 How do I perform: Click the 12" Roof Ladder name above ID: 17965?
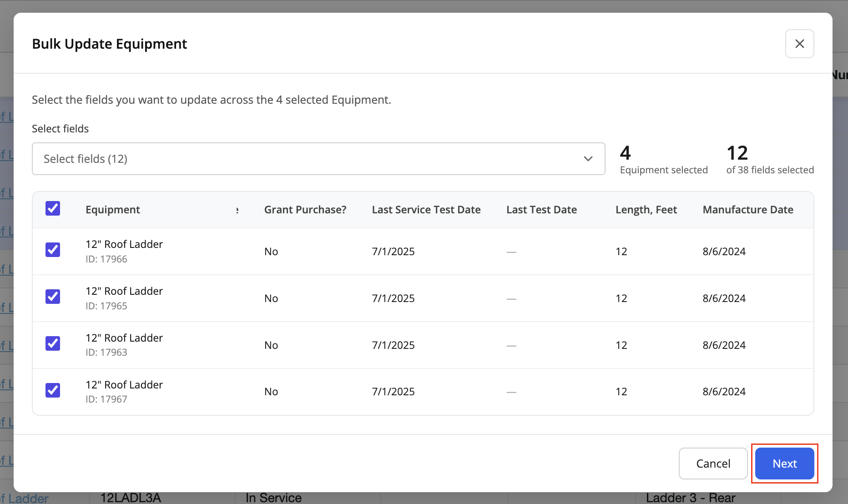pyautogui.click(x=124, y=291)
